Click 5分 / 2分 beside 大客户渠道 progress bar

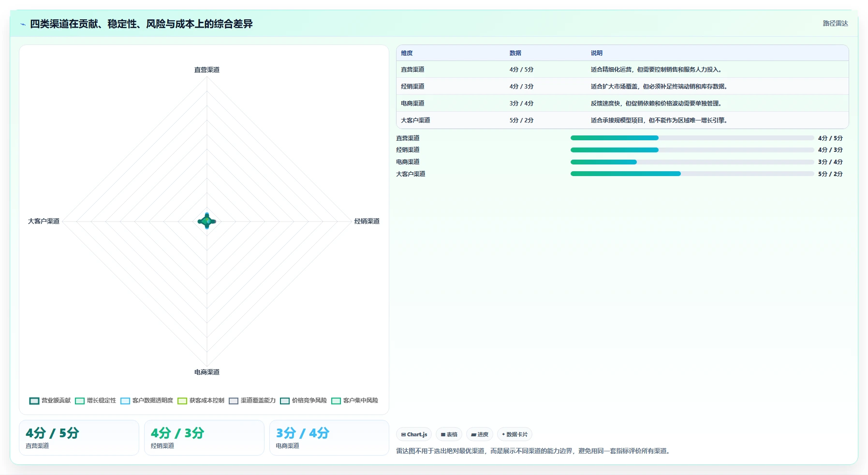point(830,174)
